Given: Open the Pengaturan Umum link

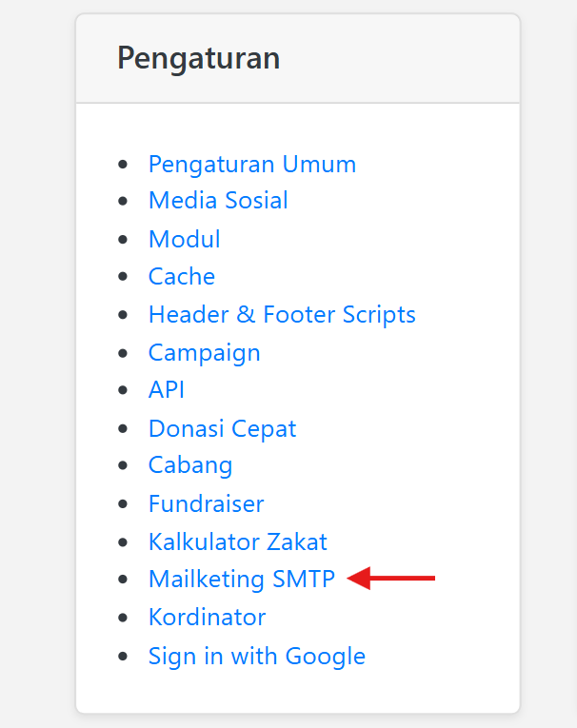Looking at the screenshot, I should point(251,164).
